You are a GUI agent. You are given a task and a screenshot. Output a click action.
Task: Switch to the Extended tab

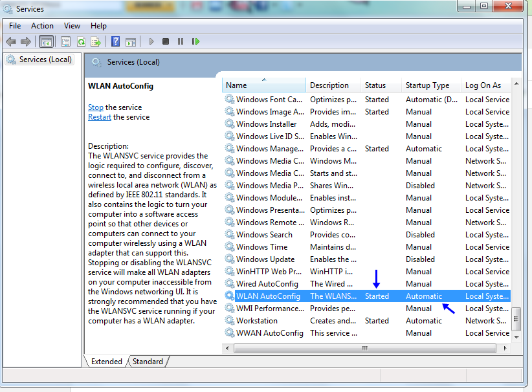(x=107, y=362)
